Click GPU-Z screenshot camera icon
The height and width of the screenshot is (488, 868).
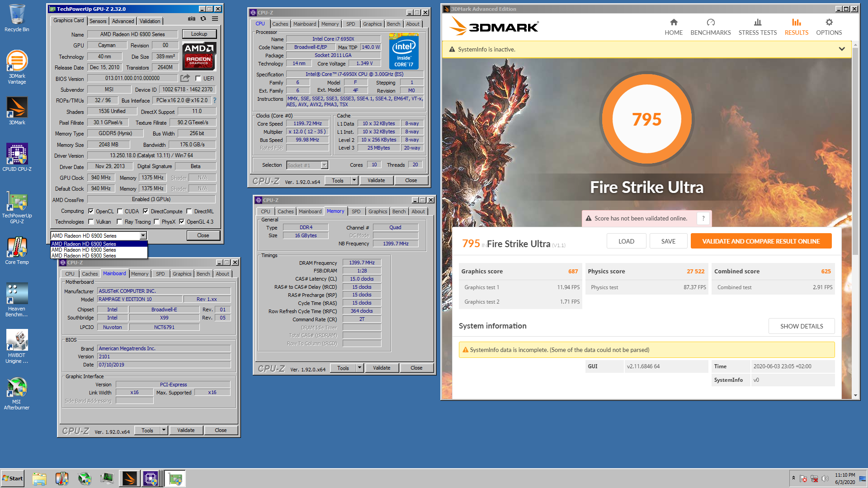(192, 19)
